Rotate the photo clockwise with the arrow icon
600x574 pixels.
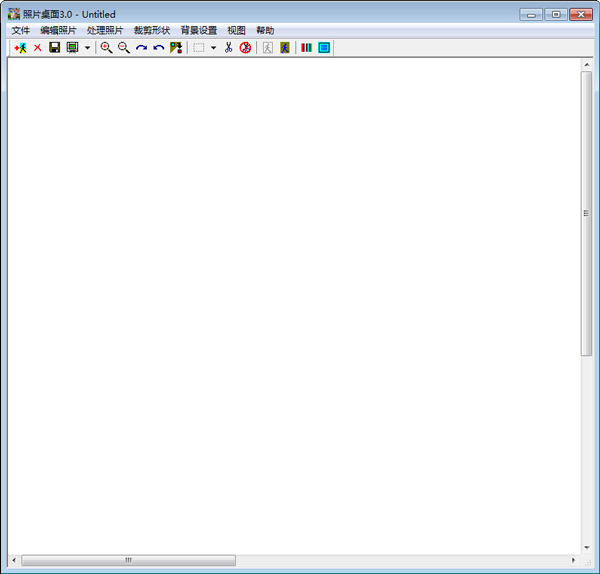(141, 48)
